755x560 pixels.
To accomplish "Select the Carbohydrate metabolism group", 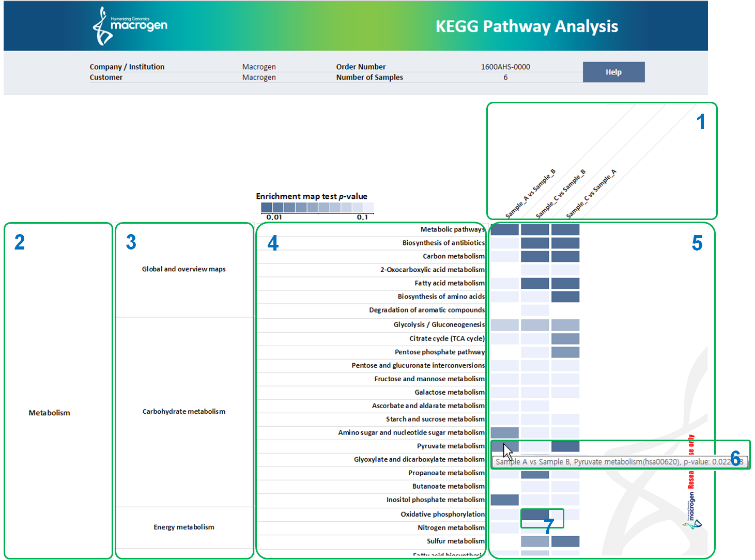I will 183,411.
